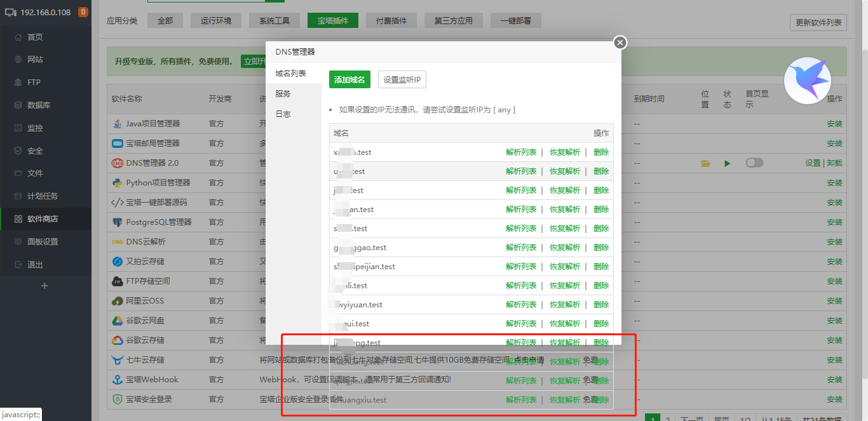868x421 pixels.
Task: Open 解析列表 for first .test domain row
Action: tap(521, 152)
